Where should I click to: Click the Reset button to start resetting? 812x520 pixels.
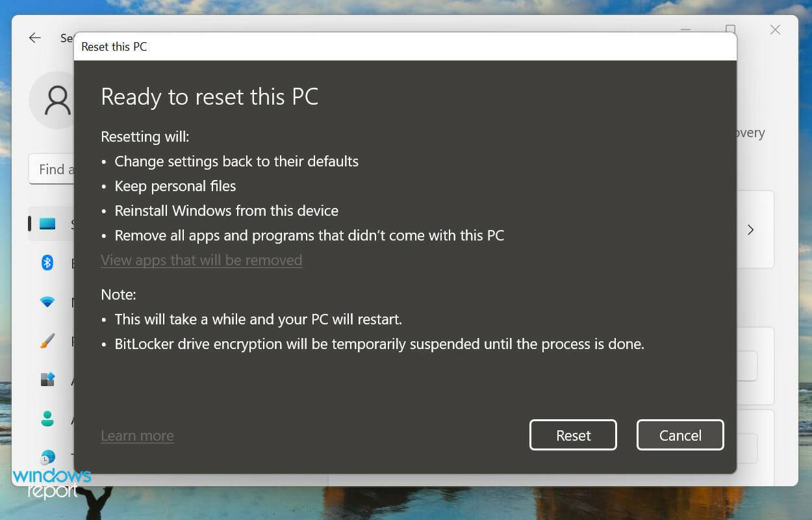573,435
